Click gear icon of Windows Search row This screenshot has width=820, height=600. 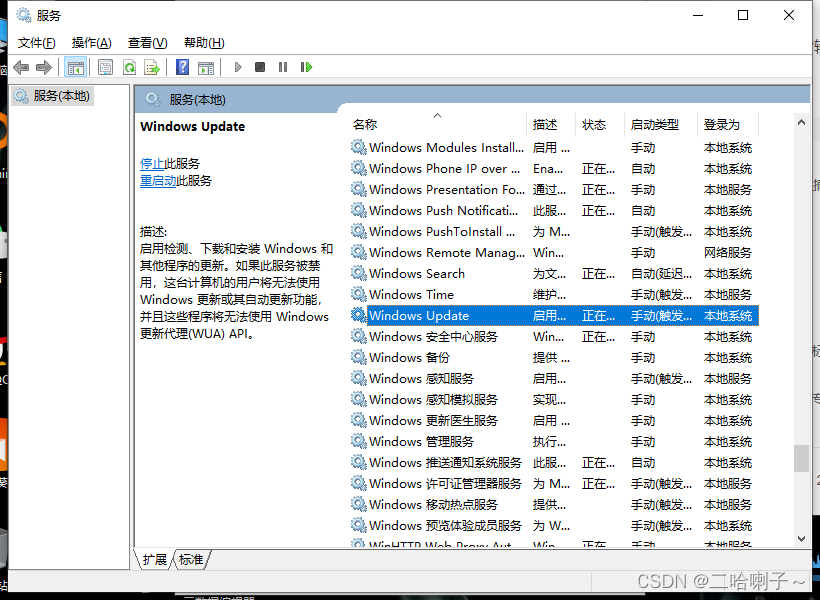[x=359, y=273]
